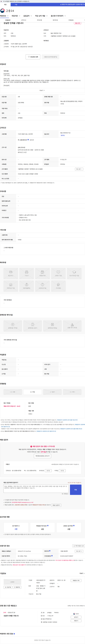Click the 보육보조시설 welfare icon

tap(42, 286)
